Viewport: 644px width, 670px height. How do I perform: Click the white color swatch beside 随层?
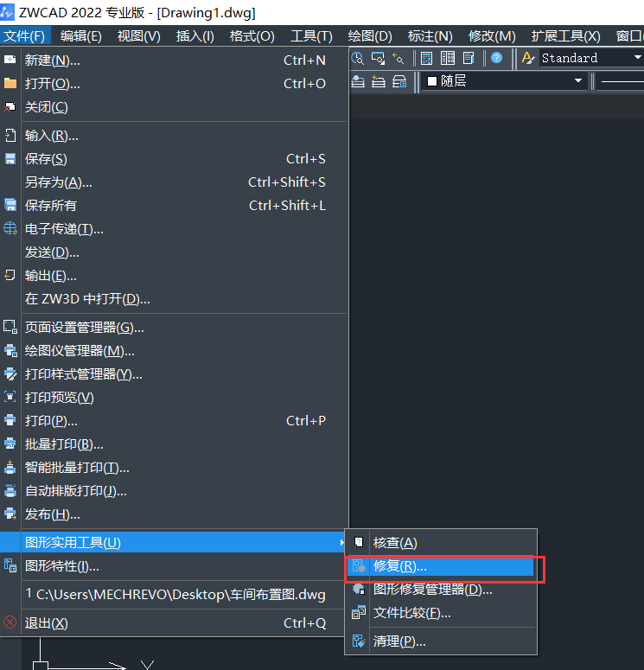point(432,81)
